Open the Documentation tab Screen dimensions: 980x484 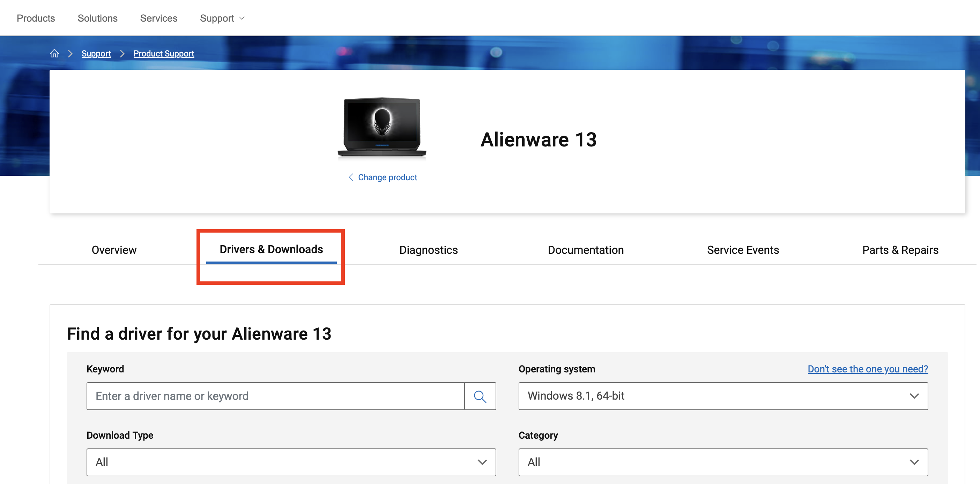586,250
